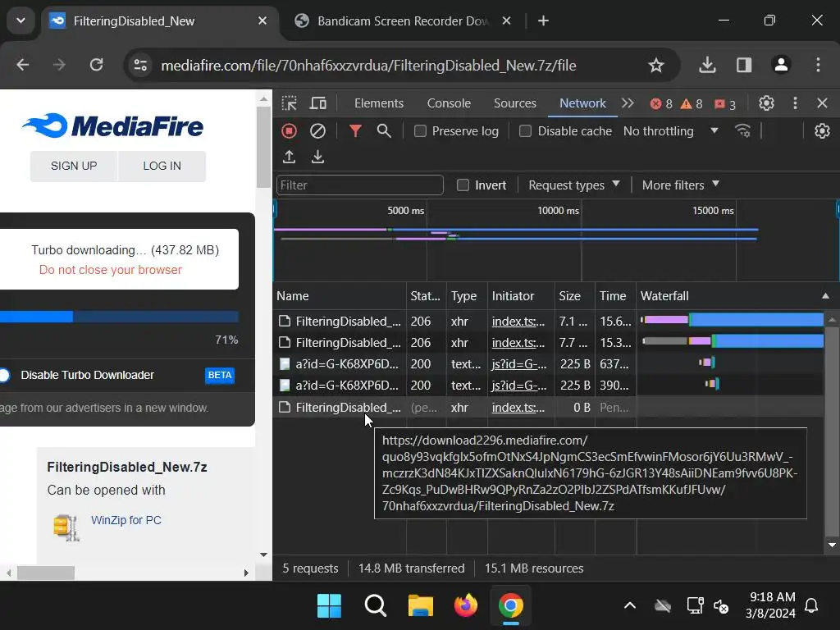Toggle the network filter funnel icon
This screenshot has width=840, height=630.
(x=355, y=130)
